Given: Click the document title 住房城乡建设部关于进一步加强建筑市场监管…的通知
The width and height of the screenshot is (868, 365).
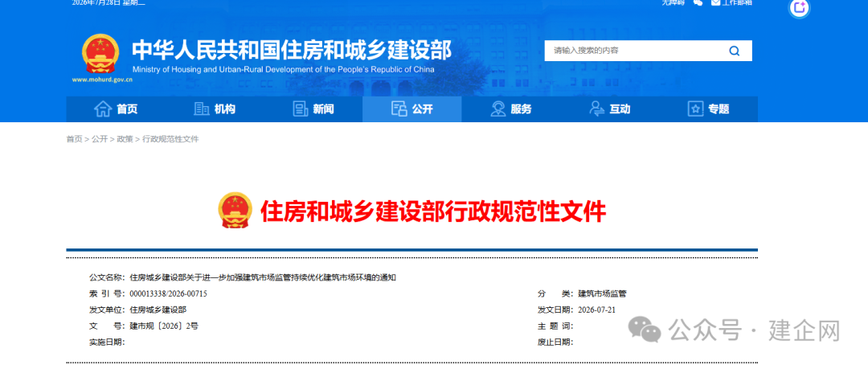Looking at the screenshot, I should [x=263, y=277].
